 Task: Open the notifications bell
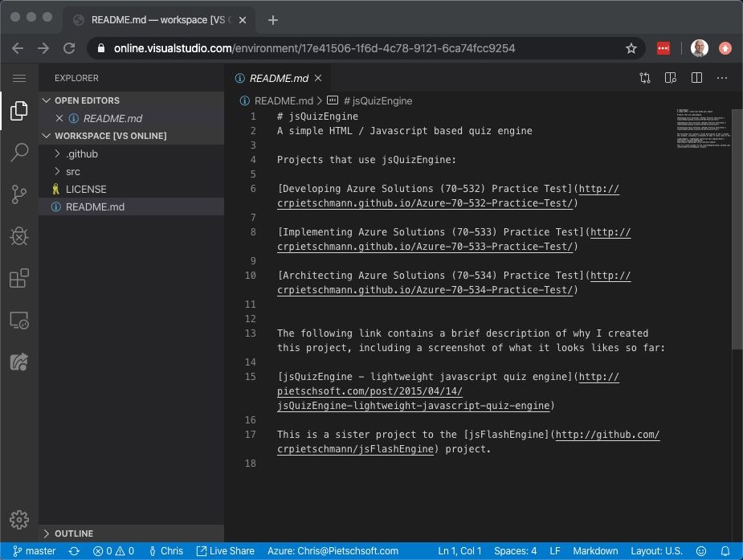click(x=725, y=551)
